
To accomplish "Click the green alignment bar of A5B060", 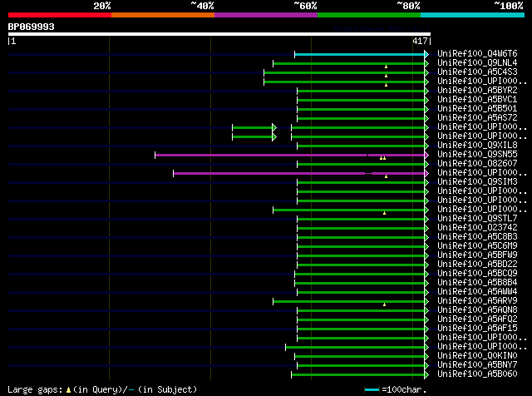I will [357, 375].
